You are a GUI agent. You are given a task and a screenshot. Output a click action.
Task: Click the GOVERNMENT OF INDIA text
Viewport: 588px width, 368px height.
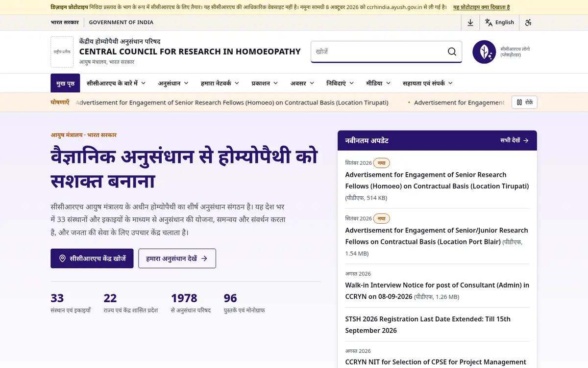121,22
